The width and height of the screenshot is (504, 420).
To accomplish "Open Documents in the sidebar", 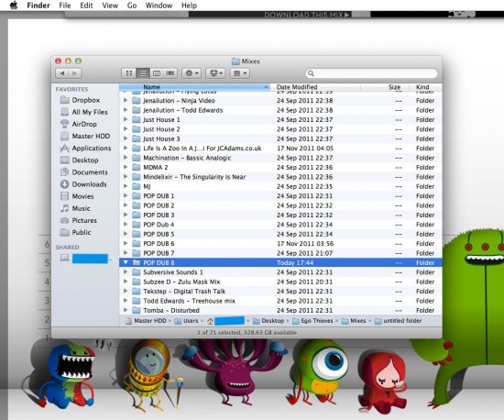I will click(x=84, y=172).
